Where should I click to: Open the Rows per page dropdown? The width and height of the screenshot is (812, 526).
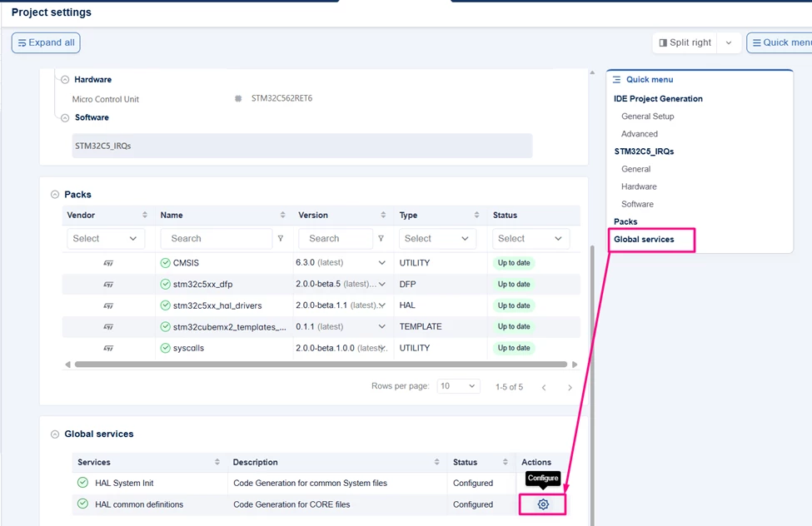[x=458, y=386]
